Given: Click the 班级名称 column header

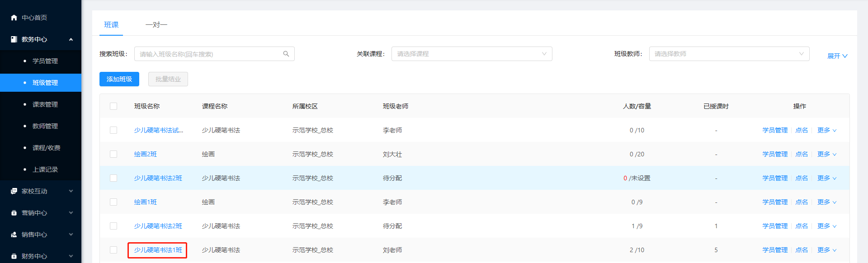Looking at the screenshot, I should [x=147, y=106].
